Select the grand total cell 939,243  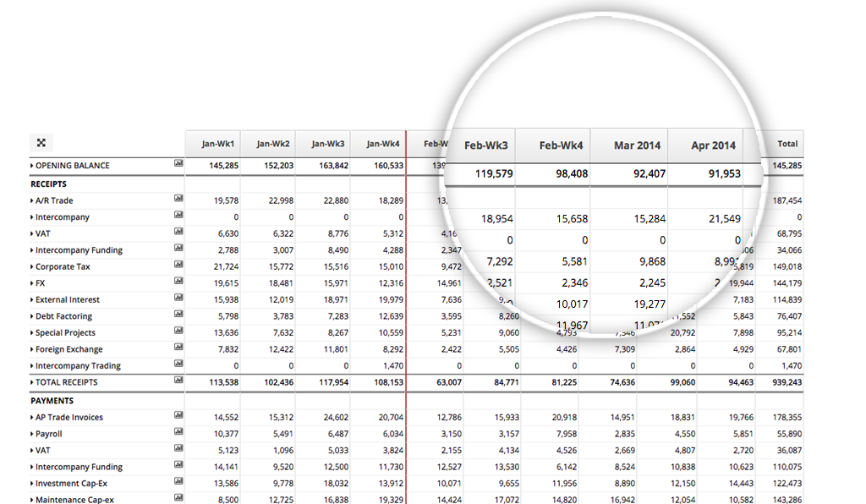pyautogui.click(x=787, y=382)
